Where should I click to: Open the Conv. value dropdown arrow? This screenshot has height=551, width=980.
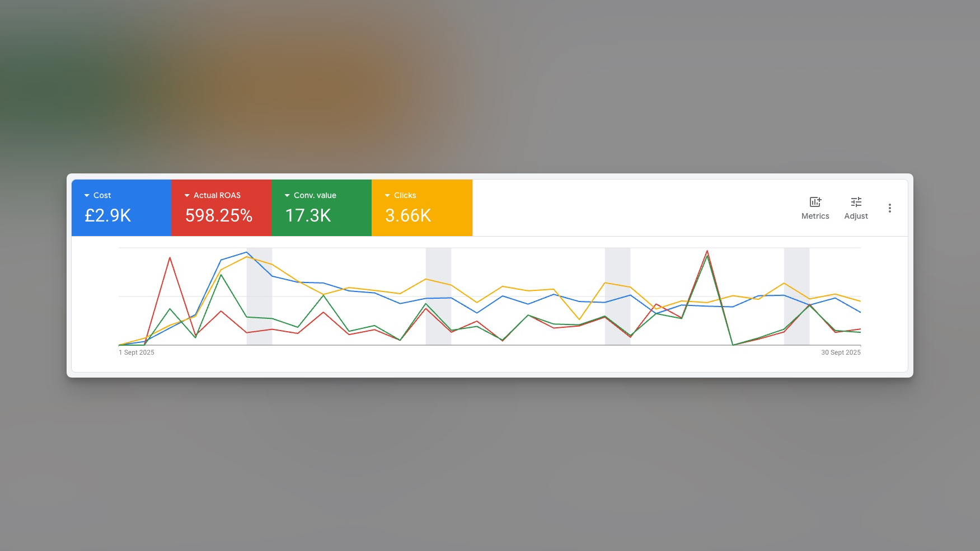[x=287, y=196]
